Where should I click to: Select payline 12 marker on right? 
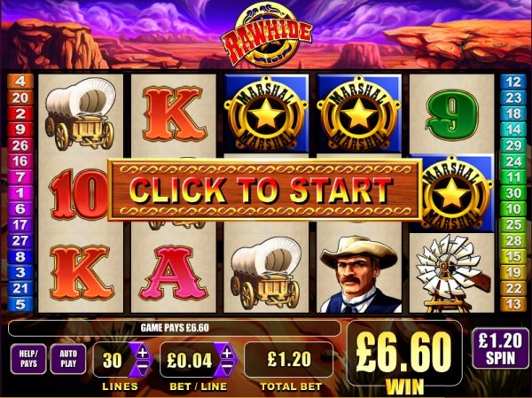coord(513,82)
